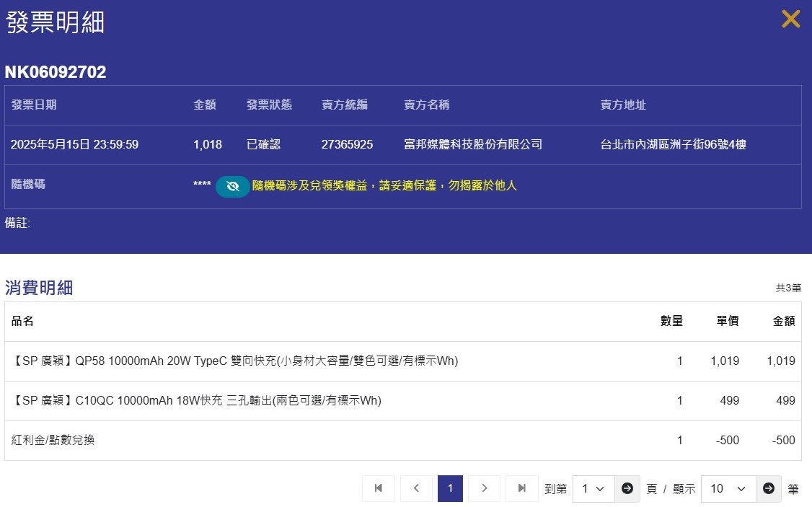The width and height of the screenshot is (812, 507).
Task: Select page 1 in the pagination
Action: [x=450, y=488]
